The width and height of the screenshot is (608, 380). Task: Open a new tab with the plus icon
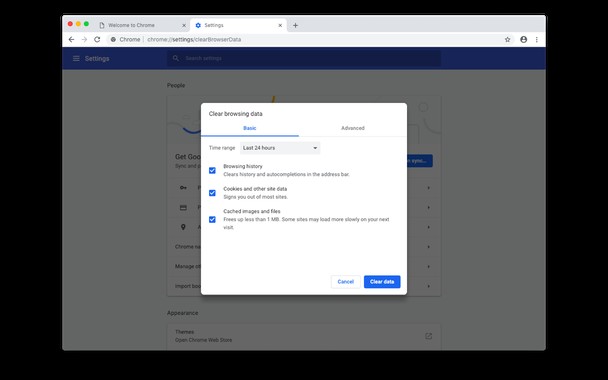coord(295,25)
